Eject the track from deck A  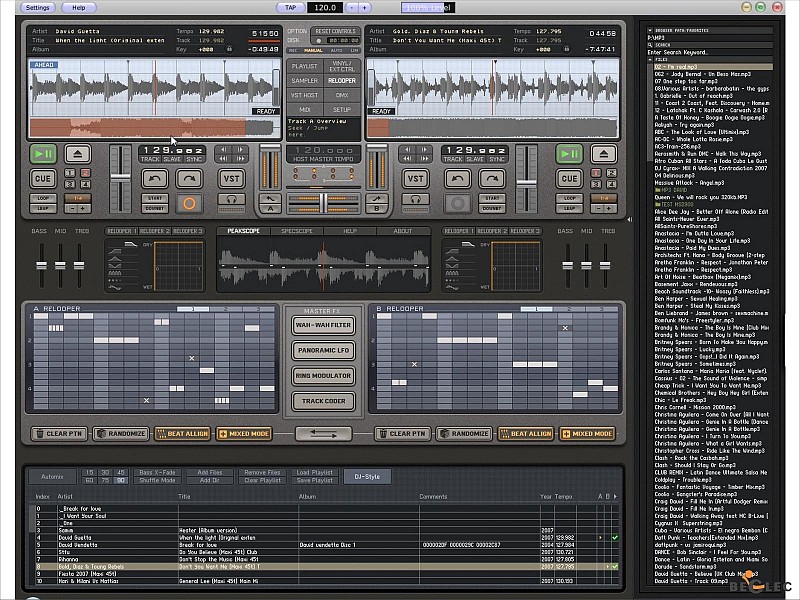[x=78, y=153]
